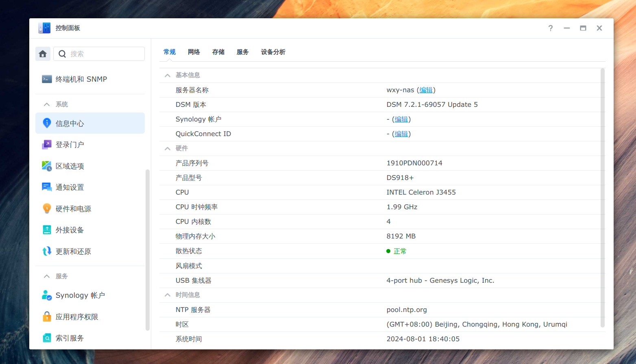
Task: Open Application Privileges (应用程序权限) lock icon
Action: click(47, 317)
